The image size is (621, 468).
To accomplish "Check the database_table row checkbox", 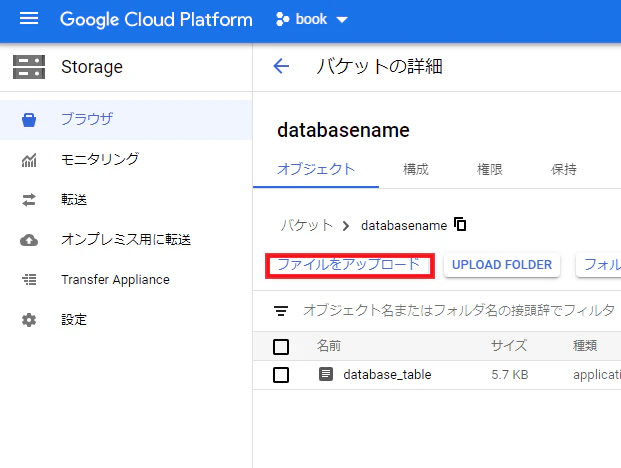I will (x=281, y=375).
